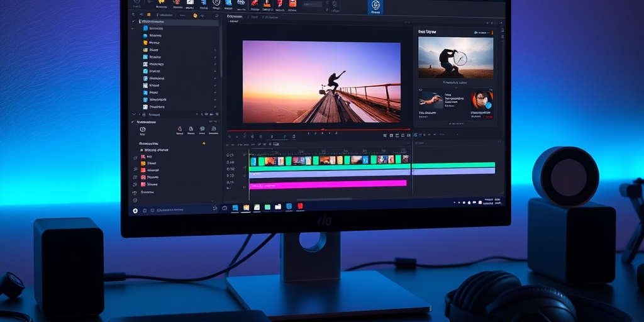Image resolution: width=644 pixels, height=322 pixels.
Task: Open the blue Windows-logo icon in taskbar
Action: point(235,208)
